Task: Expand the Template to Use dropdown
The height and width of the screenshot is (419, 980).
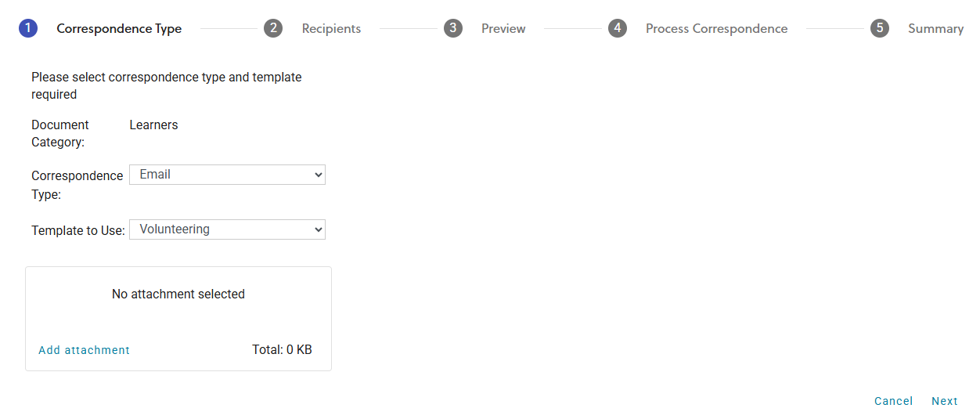Action: [x=227, y=229]
